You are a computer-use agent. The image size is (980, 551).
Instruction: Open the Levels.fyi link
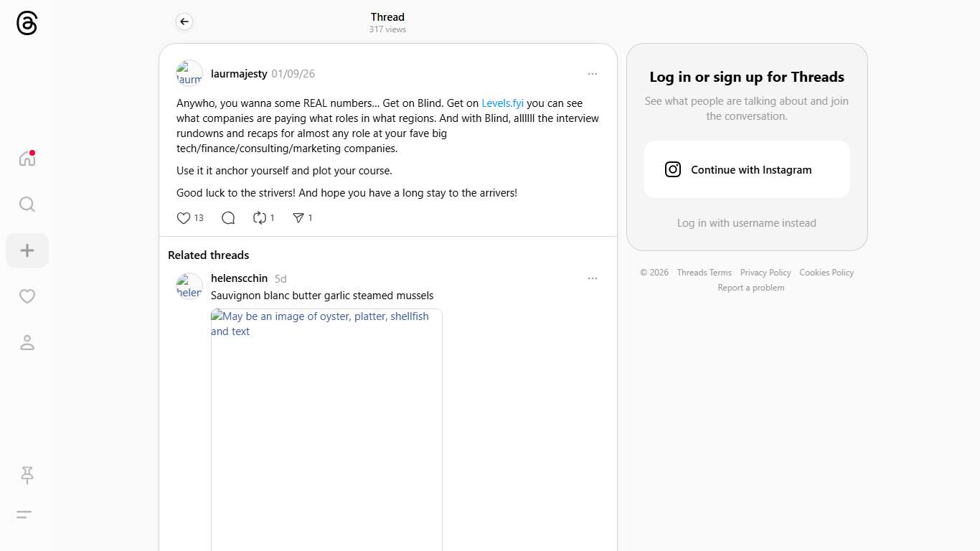coord(502,103)
